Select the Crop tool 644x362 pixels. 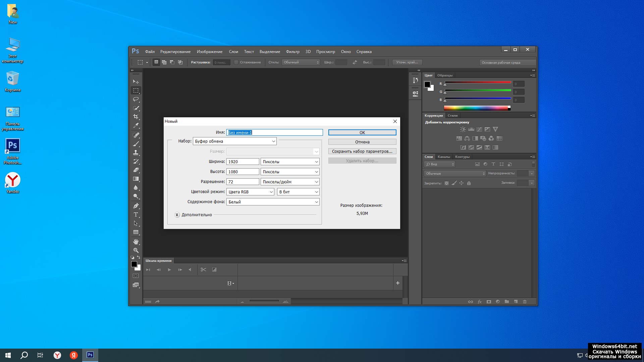tap(136, 117)
